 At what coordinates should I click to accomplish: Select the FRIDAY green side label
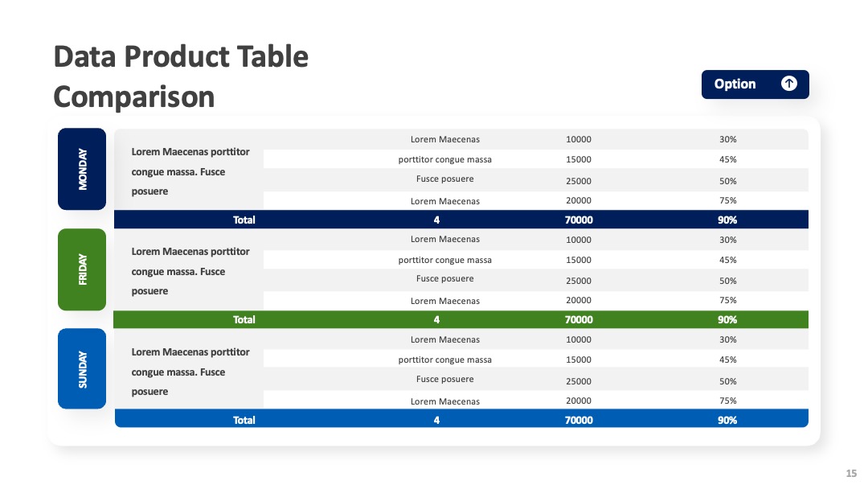click(x=82, y=269)
